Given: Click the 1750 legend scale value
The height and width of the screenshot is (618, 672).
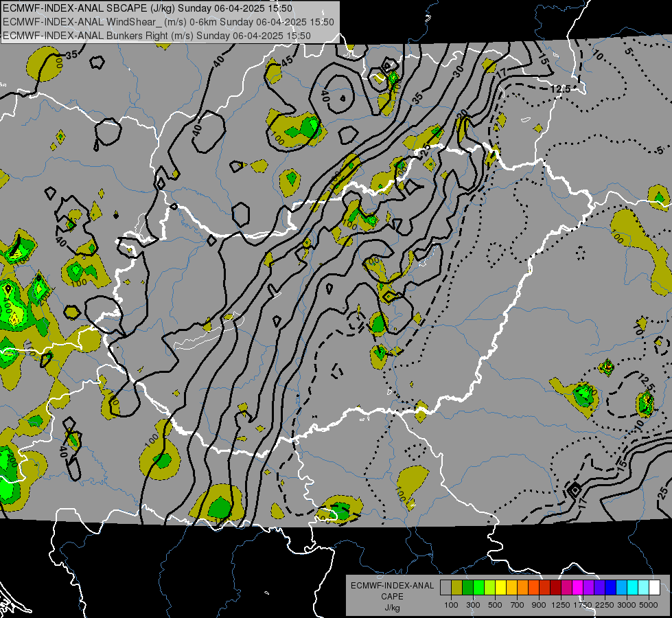Looking at the screenshot, I should tap(583, 605).
